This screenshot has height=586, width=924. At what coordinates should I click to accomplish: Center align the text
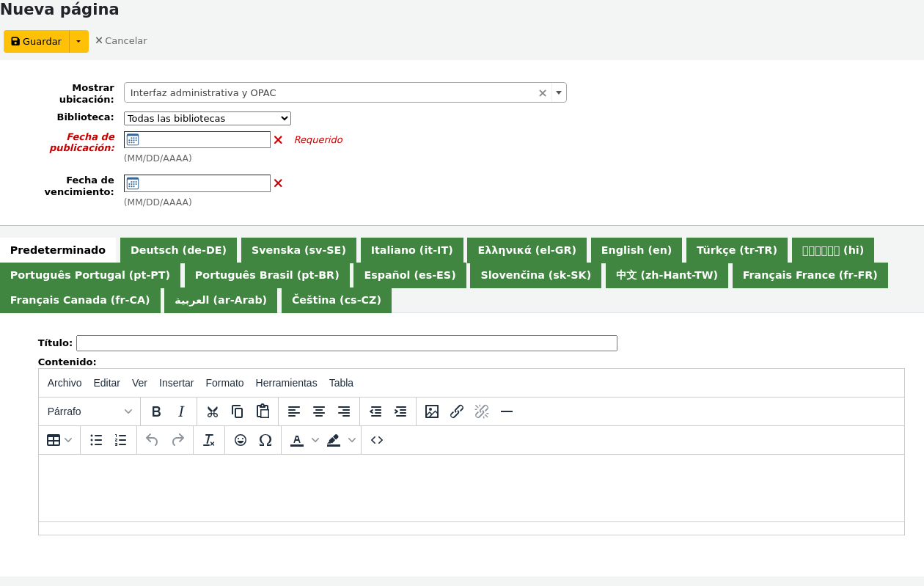click(319, 411)
